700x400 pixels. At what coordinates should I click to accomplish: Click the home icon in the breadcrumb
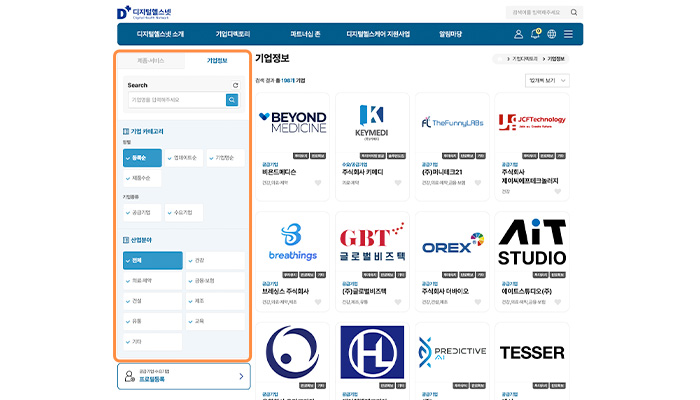click(x=500, y=59)
